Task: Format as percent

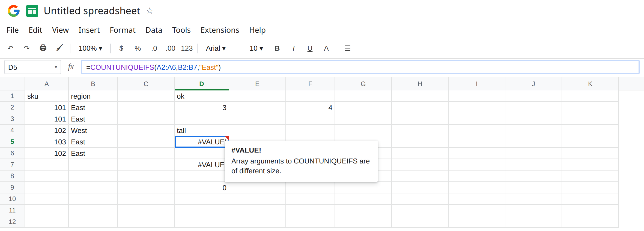Action: (x=138, y=48)
